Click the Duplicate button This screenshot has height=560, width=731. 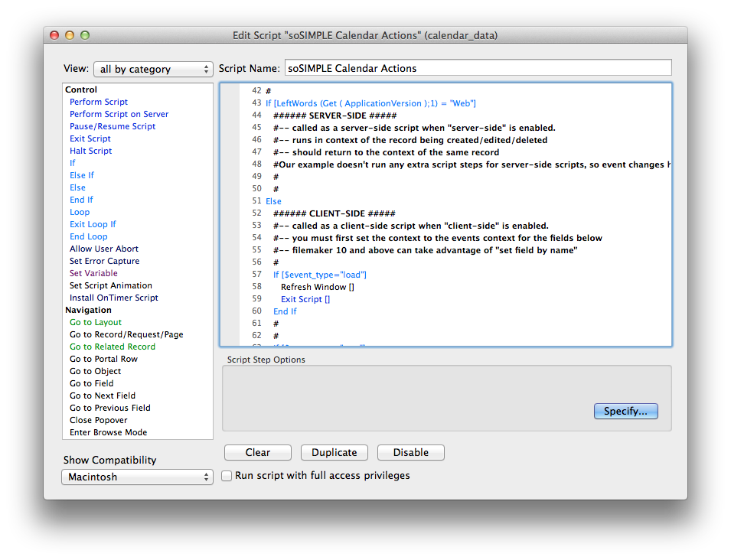(x=334, y=452)
